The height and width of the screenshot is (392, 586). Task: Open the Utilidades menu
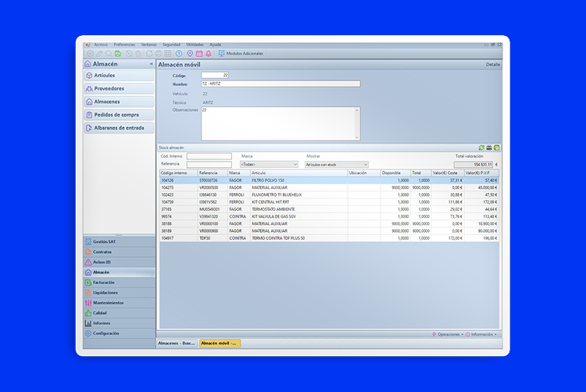click(195, 45)
